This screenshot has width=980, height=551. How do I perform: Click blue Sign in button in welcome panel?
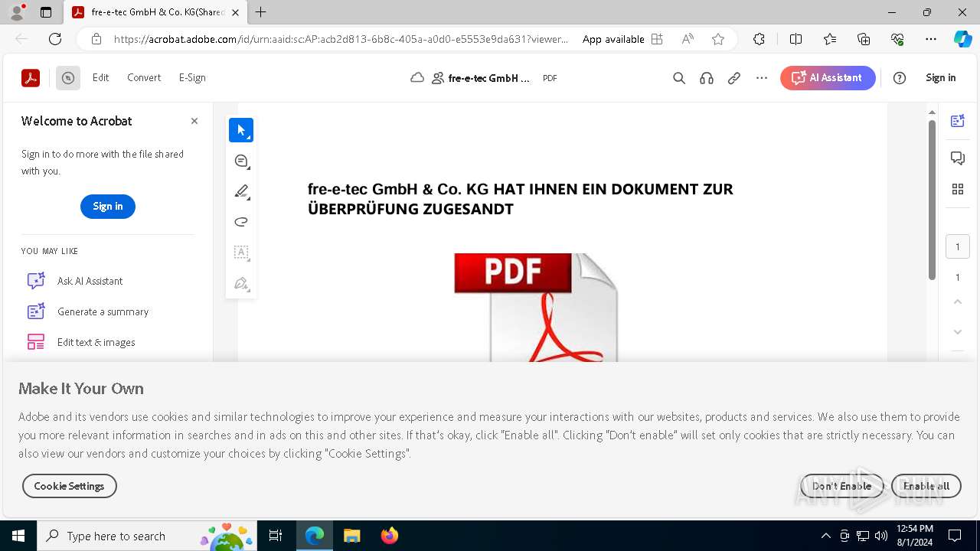coord(108,207)
